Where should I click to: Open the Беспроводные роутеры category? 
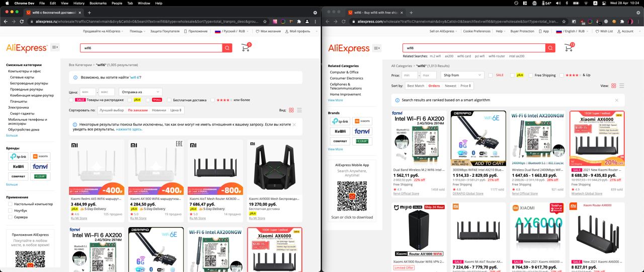pos(29,83)
